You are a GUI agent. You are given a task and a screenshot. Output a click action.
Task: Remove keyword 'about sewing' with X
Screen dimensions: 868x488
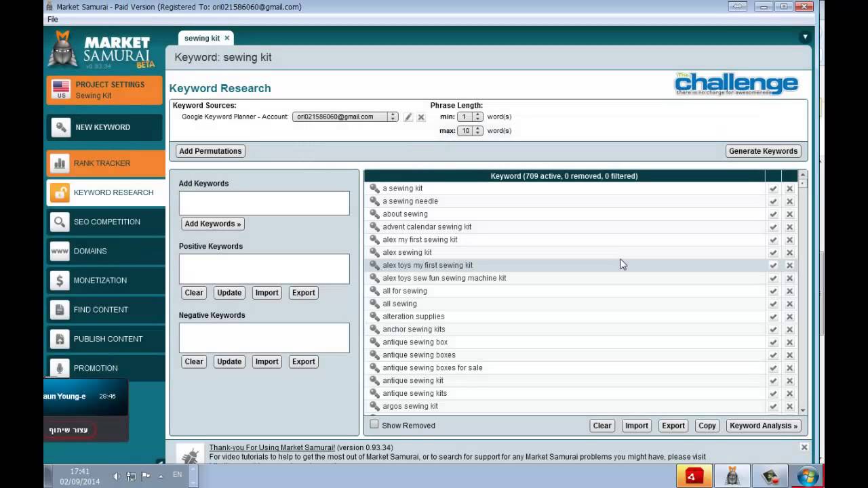tap(789, 214)
